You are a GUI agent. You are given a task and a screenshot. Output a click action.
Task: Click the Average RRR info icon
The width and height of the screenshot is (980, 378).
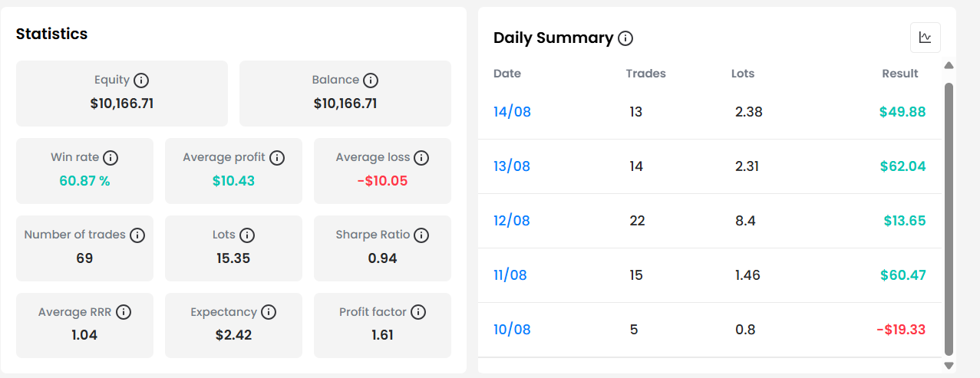124,313
